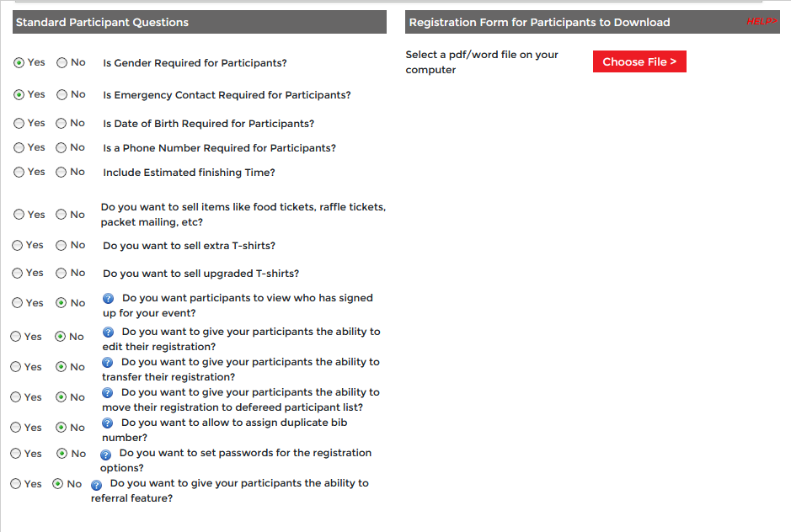Open help icon for duplicate bib number question
Screen dimensions: 791x532
(108, 423)
